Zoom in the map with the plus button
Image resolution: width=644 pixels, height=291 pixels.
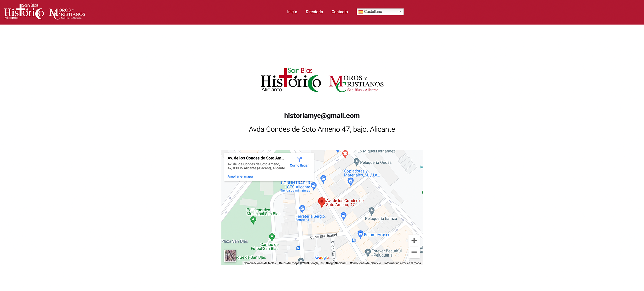click(414, 240)
